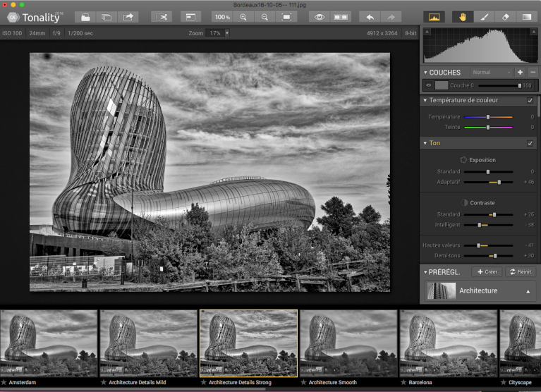
Task: Uncheck the Température de couleur checkbox
Action: click(x=530, y=101)
